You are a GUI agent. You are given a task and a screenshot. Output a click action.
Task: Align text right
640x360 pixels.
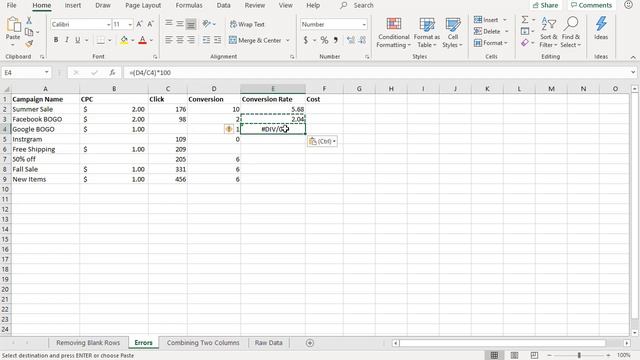191,40
